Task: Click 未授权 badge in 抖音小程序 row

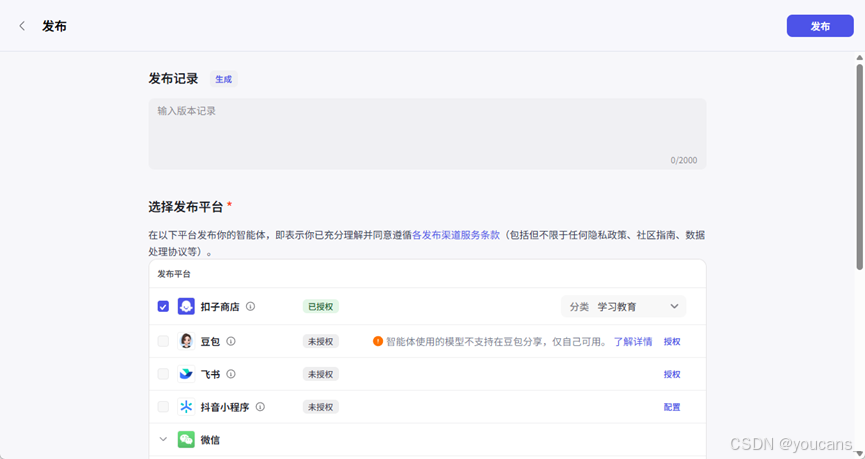Action: [321, 407]
